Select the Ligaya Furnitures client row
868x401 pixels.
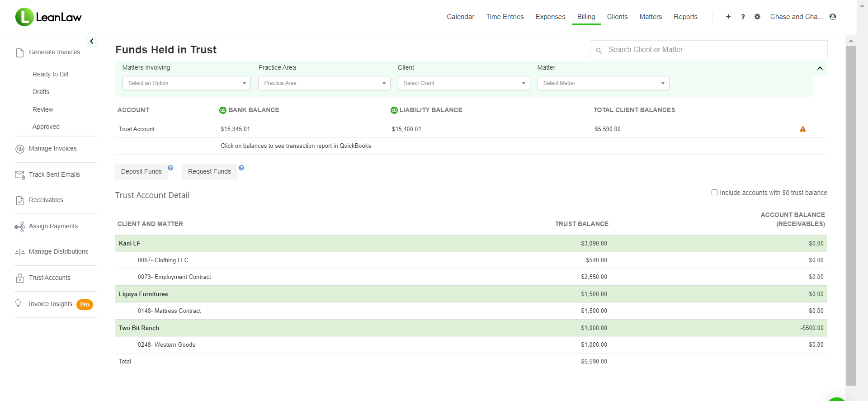click(471, 294)
